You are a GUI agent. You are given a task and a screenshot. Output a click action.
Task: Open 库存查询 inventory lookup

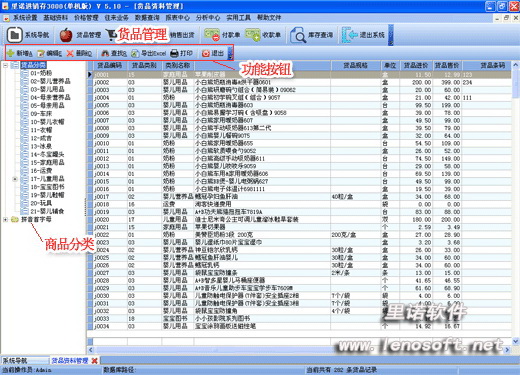click(x=311, y=35)
